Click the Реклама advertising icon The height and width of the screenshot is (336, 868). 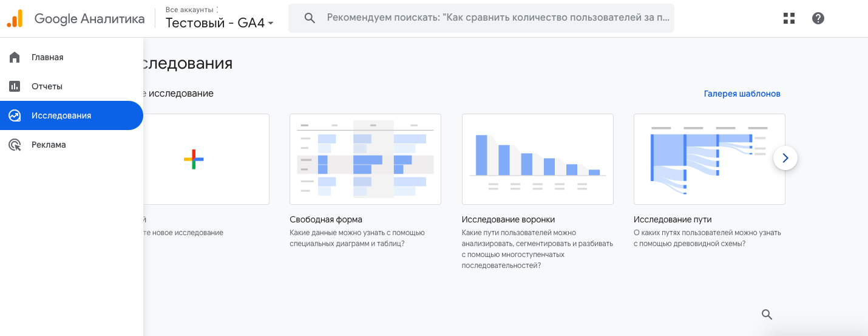(x=15, y=145)
